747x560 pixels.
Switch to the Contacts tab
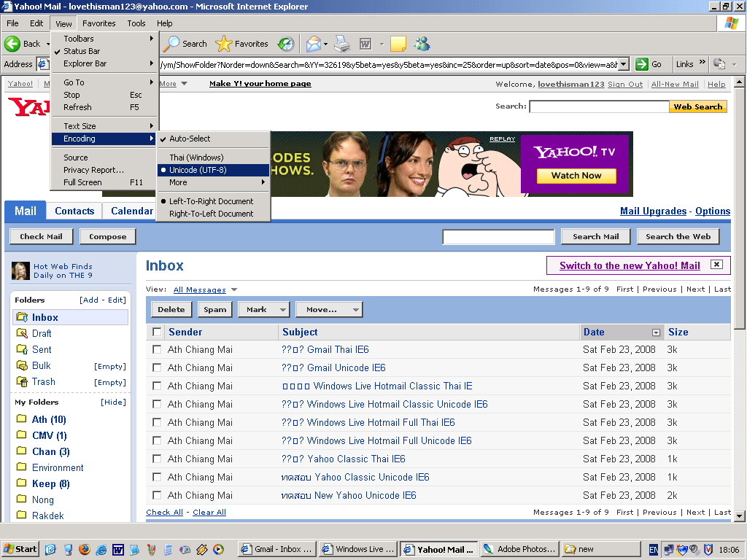(x=74, y=211)
